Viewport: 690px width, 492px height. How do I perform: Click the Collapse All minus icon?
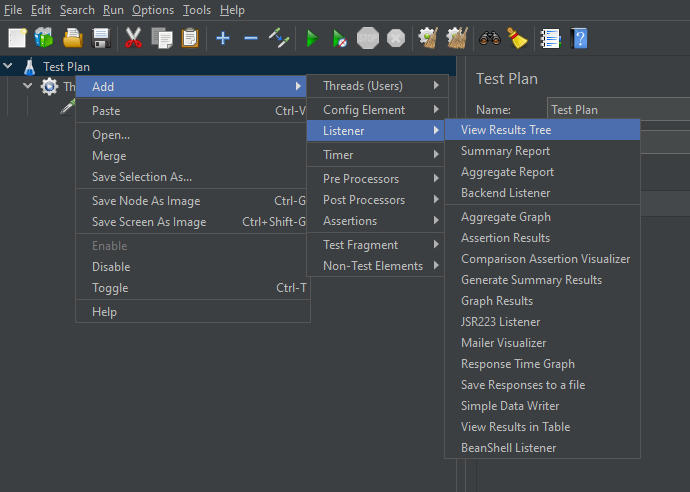click(x=251, y=38)
